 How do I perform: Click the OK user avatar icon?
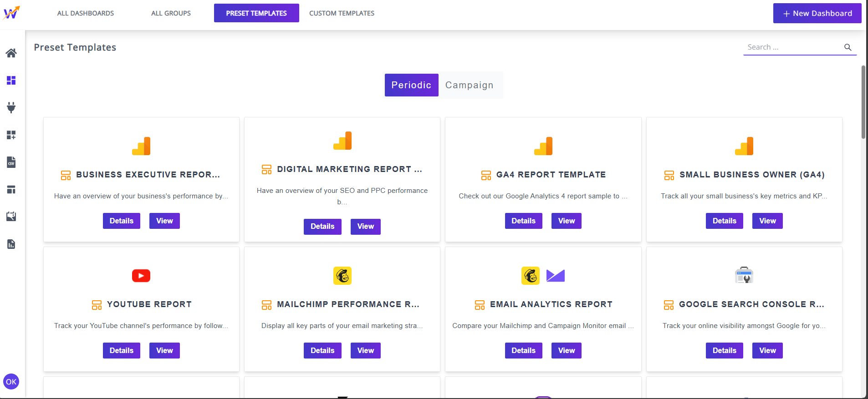11,382
